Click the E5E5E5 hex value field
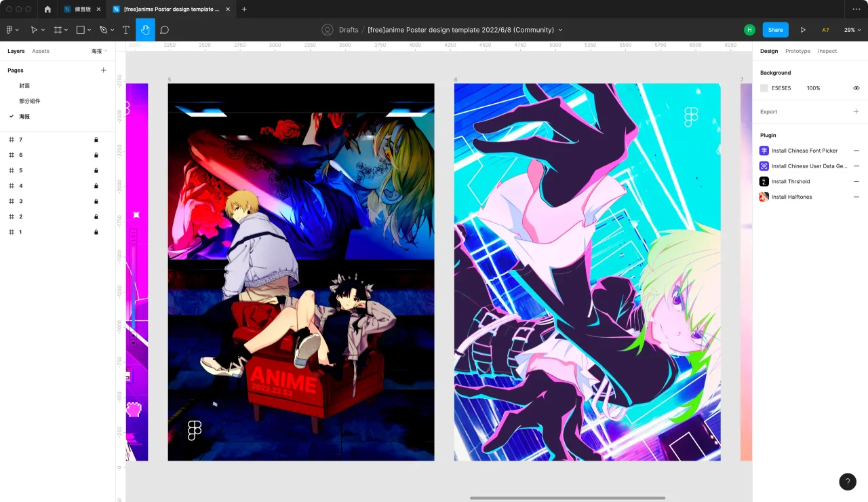This screenshot has height=502, width=868. coord(781,88)
